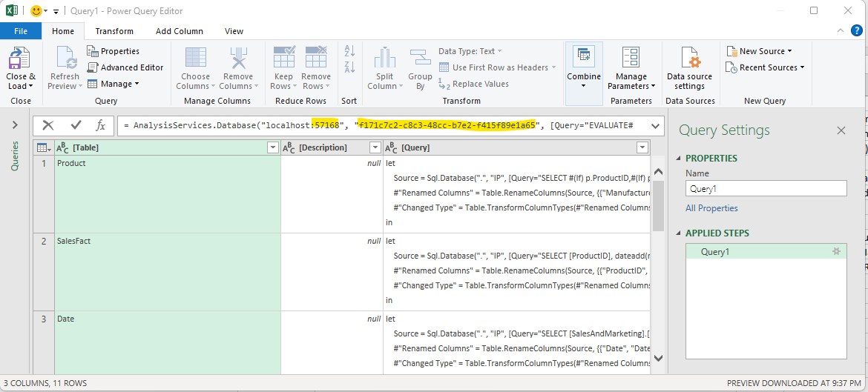Image resolution: width=868 pixels, height=392 pixels.
Task: Click the [Query] column header
Action: pyautogui.click(x=516, y=147)
